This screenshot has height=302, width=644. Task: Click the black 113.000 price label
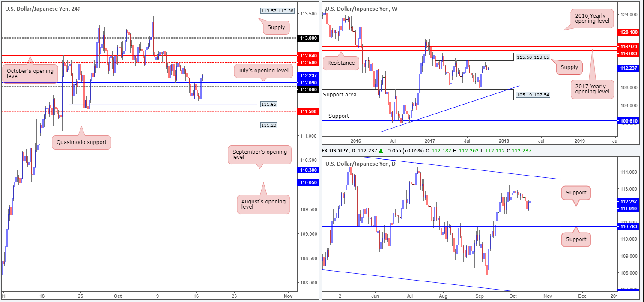(x=308, y=38)
